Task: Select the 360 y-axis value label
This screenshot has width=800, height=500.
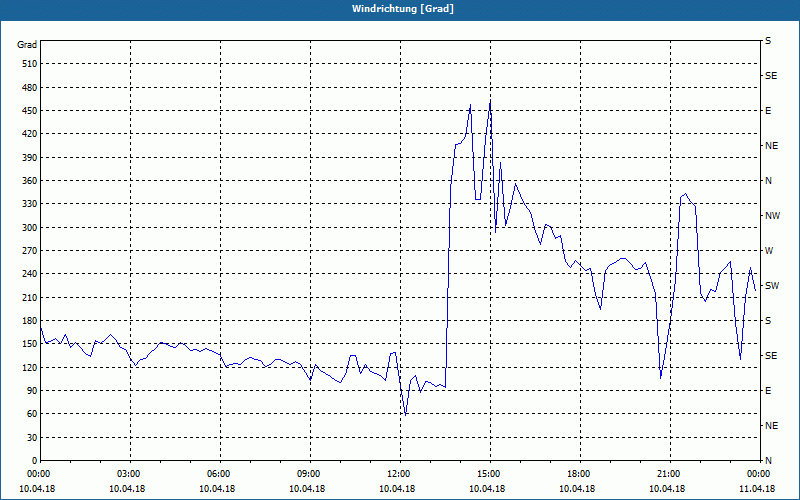Action: (x=30, y=181)
